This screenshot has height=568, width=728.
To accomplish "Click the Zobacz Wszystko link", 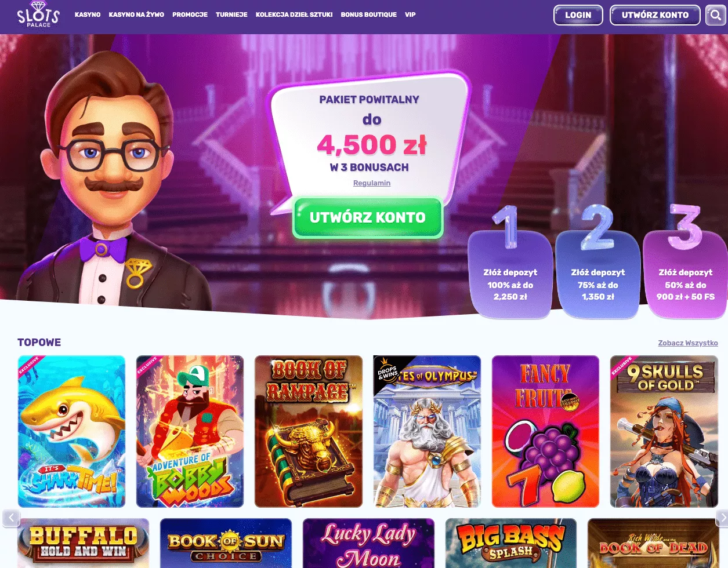I will (688, 343).
